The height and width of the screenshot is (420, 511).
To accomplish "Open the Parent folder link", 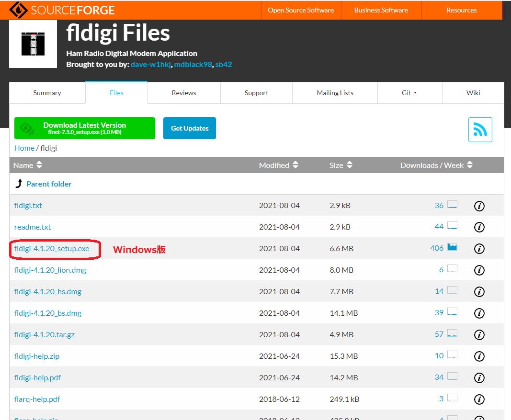I will click(49, 184).
